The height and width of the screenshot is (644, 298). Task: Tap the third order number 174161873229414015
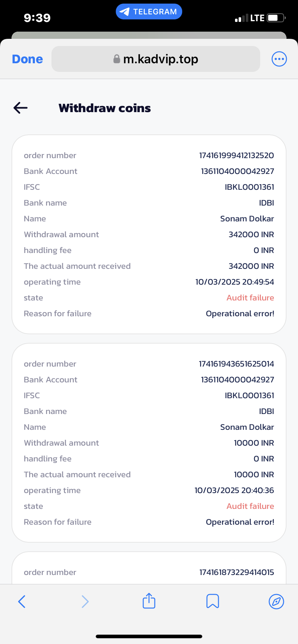[x=236, y=572]
